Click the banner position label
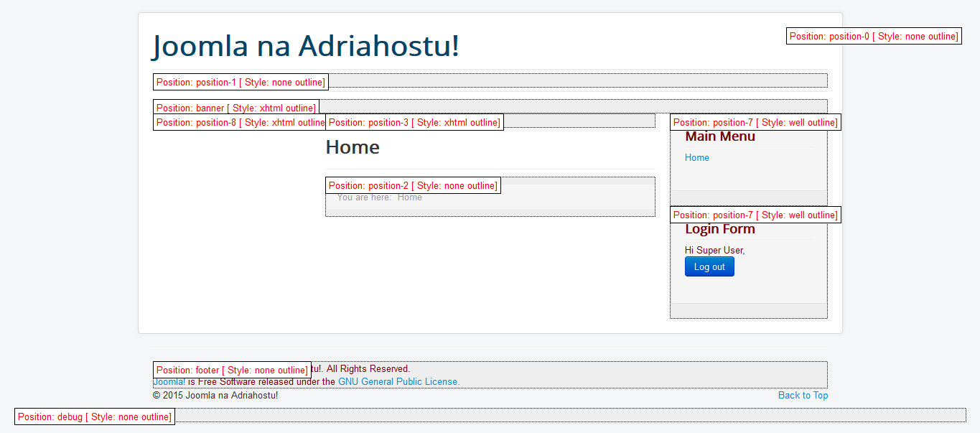The image size is (980, 433). point(235,108)
